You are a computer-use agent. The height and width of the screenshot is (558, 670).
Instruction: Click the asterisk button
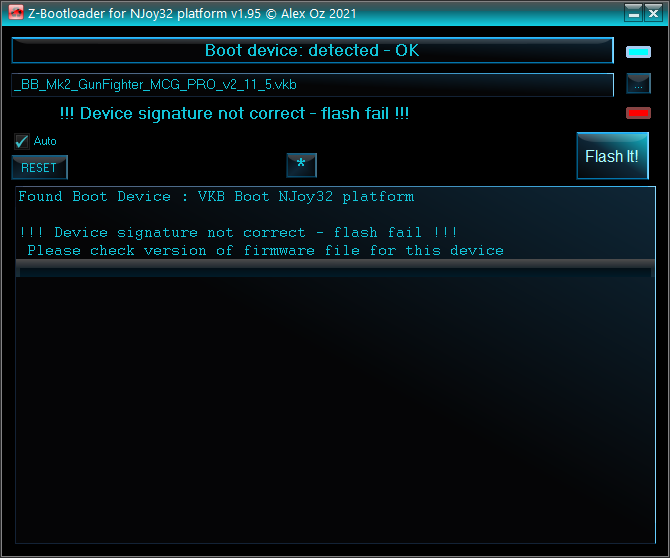301,165
